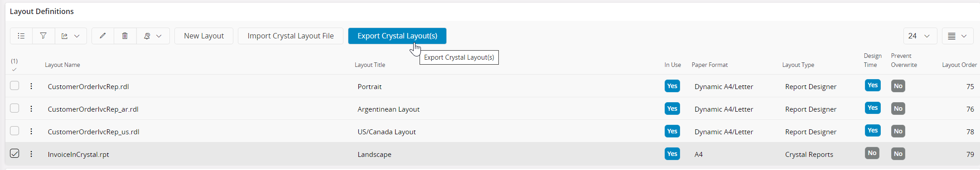Open the row density layout dropdown
980x170 pixels.
(x=958, y=36)
